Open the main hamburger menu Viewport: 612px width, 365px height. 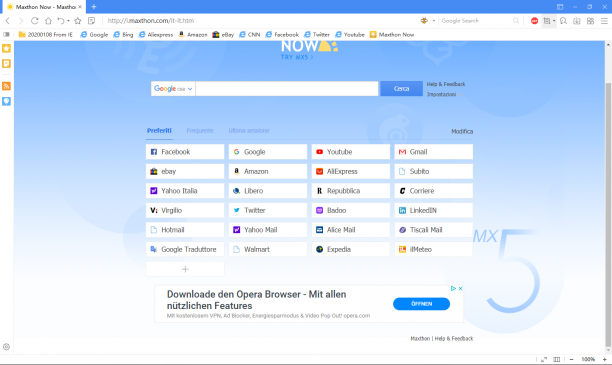[x=604, y=21]
